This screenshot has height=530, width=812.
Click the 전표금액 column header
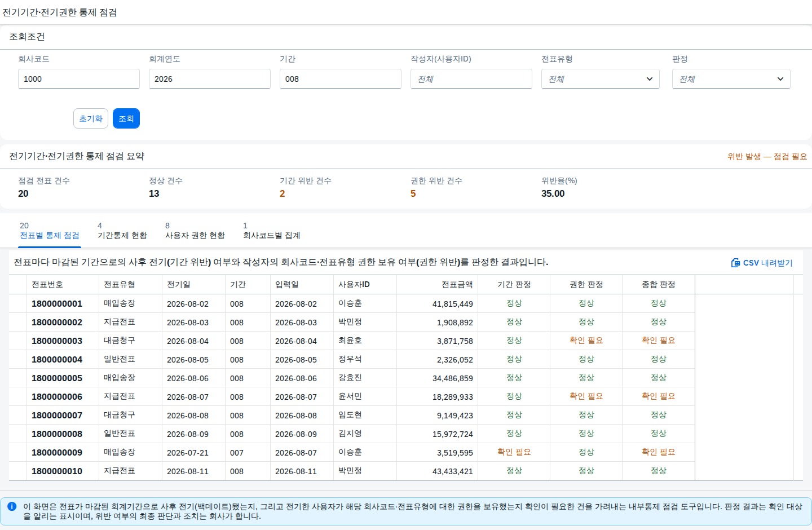point(438,285)
